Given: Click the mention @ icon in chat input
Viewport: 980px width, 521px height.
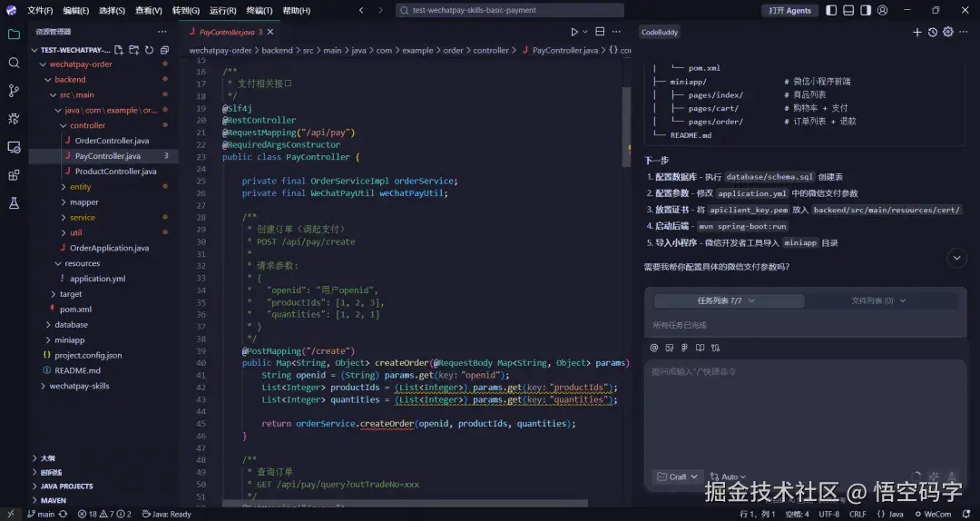Looking at the screenshot, I should (x=654, y=348).
